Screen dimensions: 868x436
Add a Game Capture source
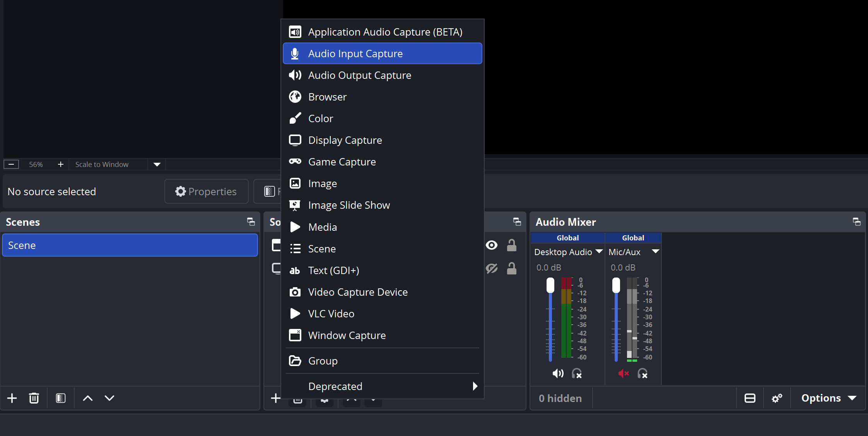[x=382, y=162]
